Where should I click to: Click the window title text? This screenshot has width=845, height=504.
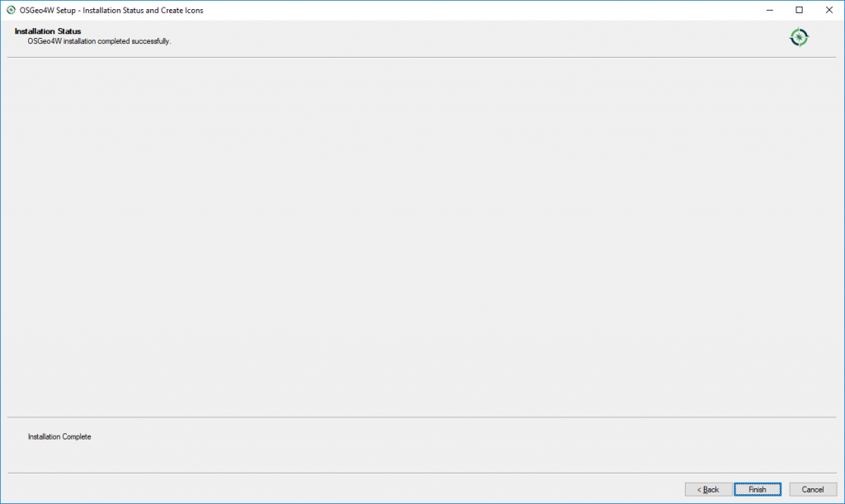click(x=111, y=10)
